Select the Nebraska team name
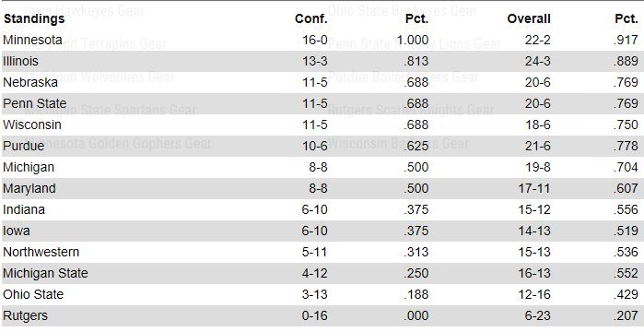This screenshot has width=644, height=332. (x=30, y=82)
